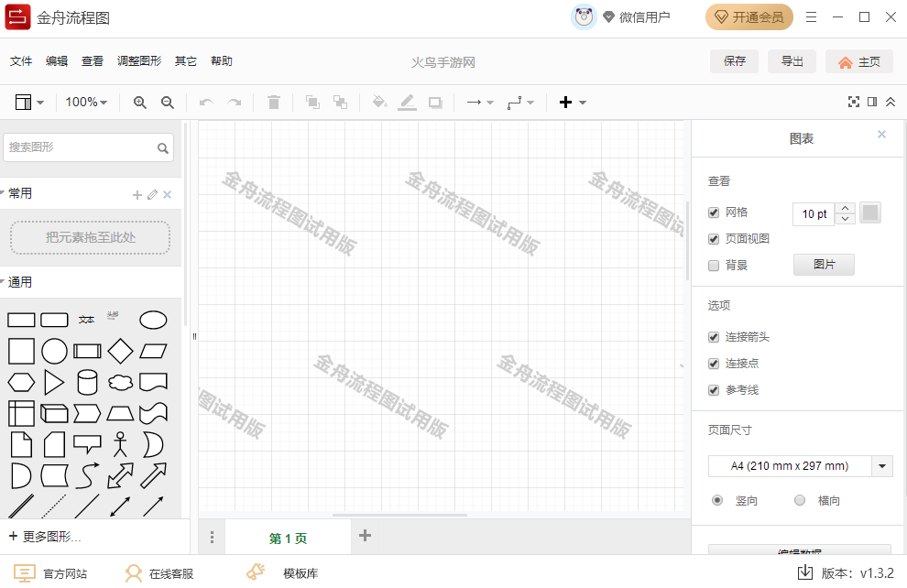The width and height of the screenshot is (907, 588).
Task: Increase grid size with up stepper
Action: click(x=845, y=208)
